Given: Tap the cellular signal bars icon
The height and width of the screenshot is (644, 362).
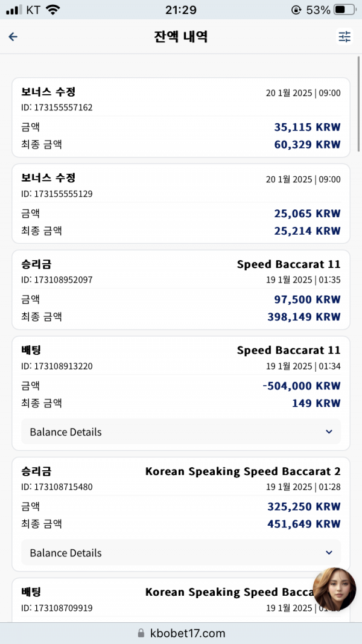Looking at the screenshot, I should tap(14, 10).
